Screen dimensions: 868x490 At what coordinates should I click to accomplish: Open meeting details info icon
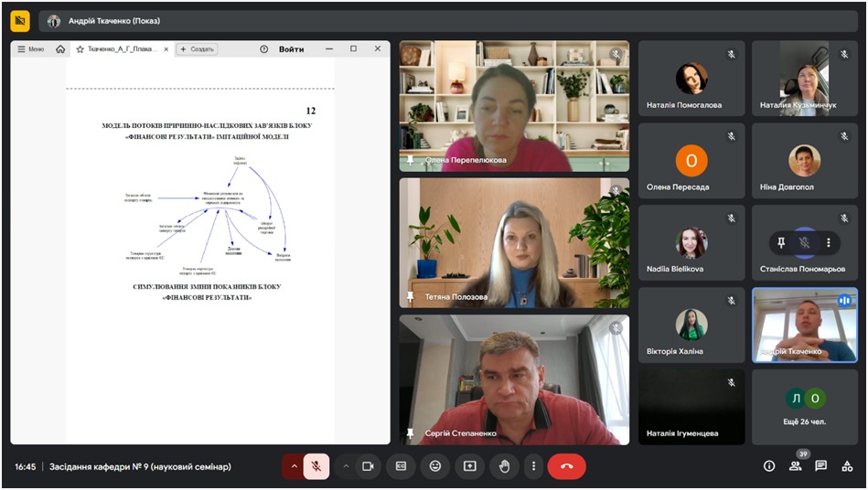point(769,466)
